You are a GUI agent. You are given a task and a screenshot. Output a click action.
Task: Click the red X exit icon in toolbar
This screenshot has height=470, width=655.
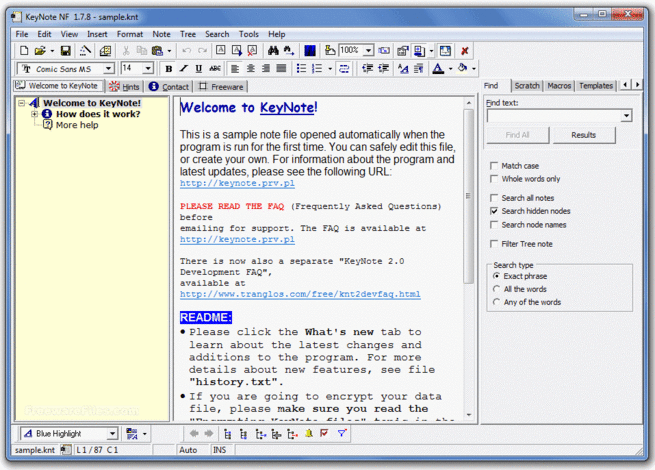click(465, 51)
